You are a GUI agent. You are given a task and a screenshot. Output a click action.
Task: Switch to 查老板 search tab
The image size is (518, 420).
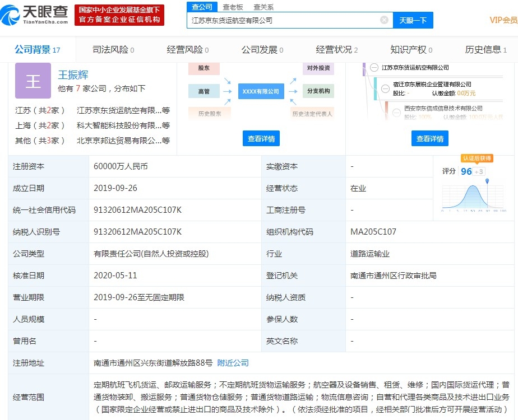pyautogui.click(x=233, y=7)
